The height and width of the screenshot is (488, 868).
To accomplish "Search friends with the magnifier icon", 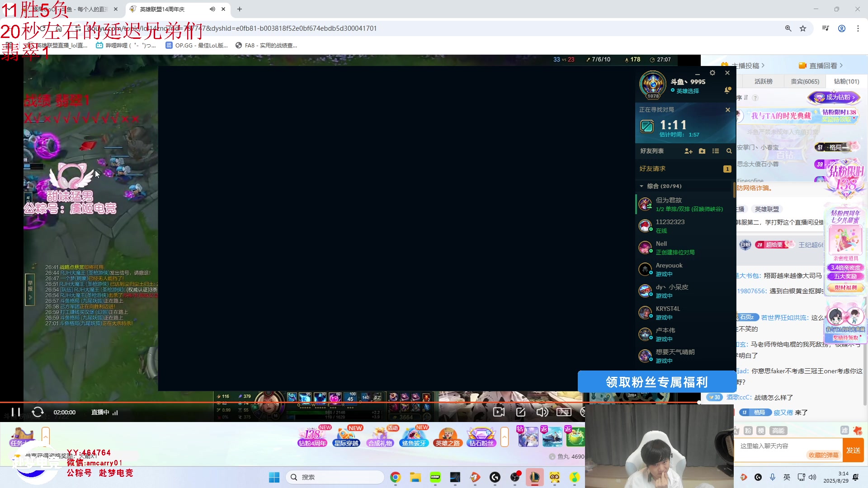I will (x=729, y=151).
